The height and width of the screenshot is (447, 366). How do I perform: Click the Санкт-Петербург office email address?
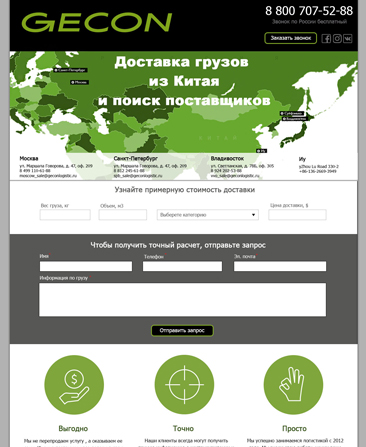click(x=138, y=176)
